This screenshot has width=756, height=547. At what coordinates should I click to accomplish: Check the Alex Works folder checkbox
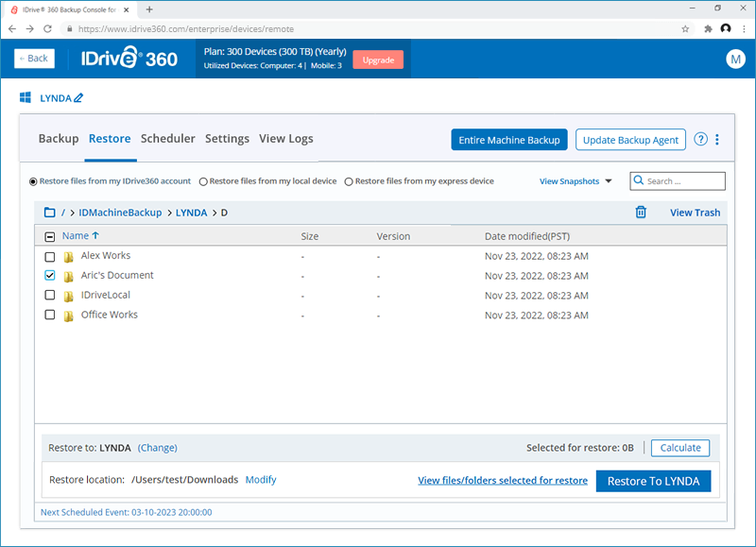pos(50,256)
